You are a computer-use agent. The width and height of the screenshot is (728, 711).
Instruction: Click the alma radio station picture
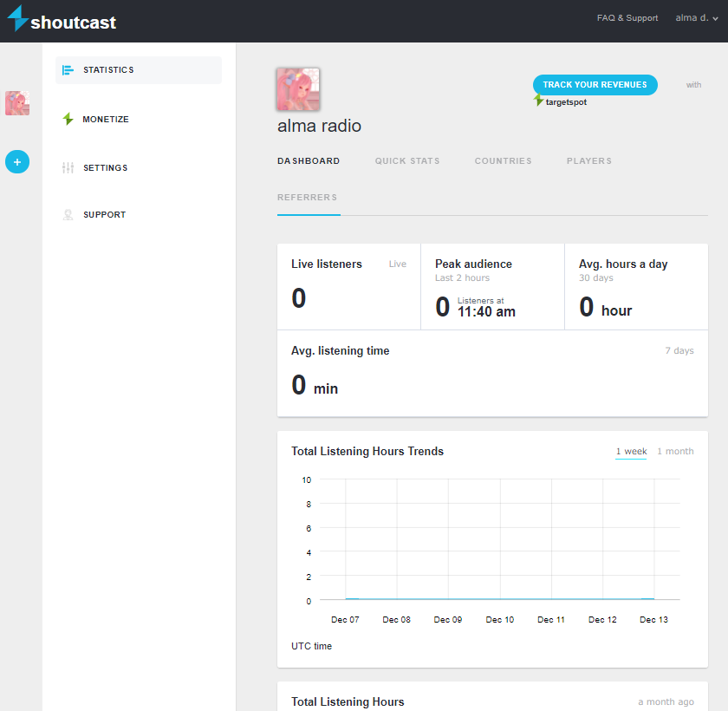tap(297, 89)
